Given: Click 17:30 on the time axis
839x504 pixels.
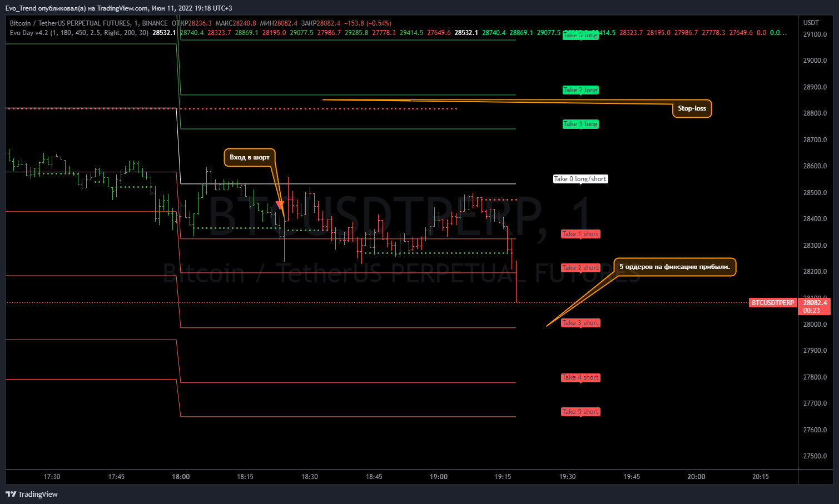Looking at the screenshot, I should click(52, 477).
